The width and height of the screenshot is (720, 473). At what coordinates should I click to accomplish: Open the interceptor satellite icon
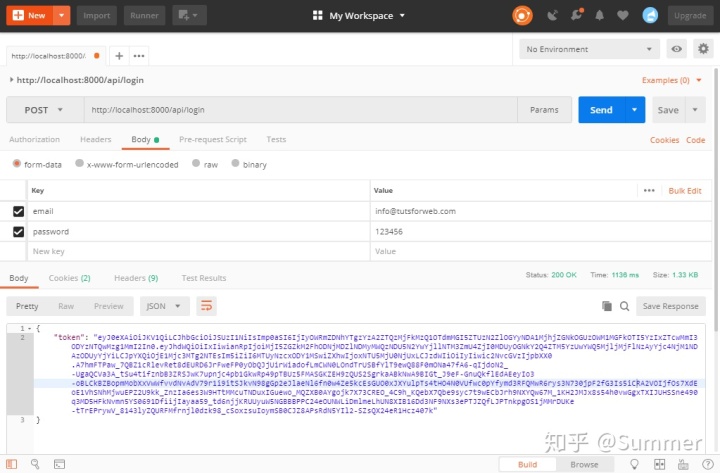pyautogui.click(x=552, y=16)
